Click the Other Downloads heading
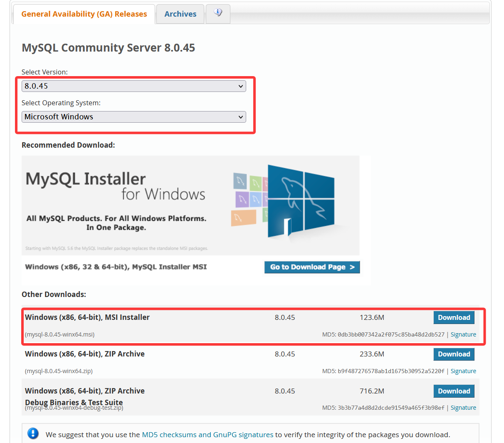Image resolution: width=504 pixels, height=443 pixels. (x=54, y=295)
